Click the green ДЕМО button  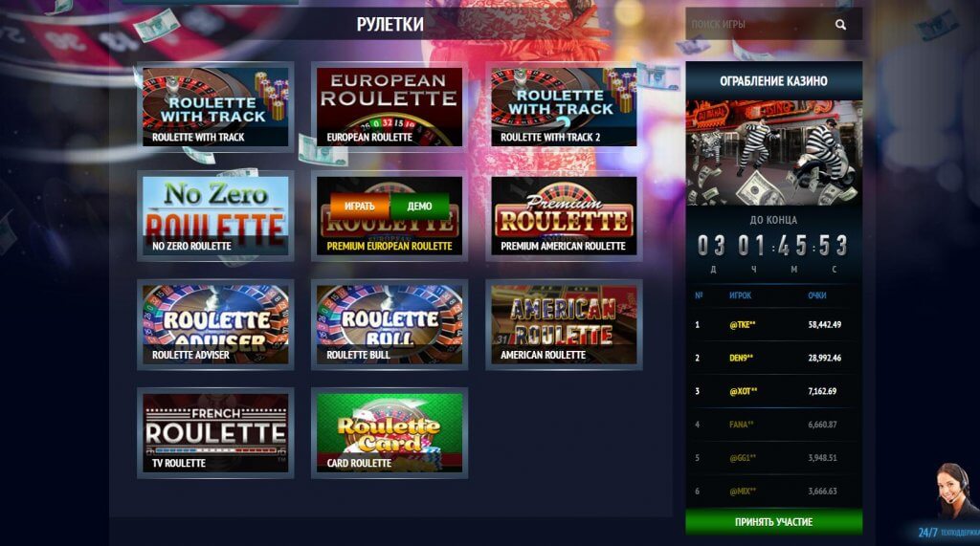[x=419, y=207]
